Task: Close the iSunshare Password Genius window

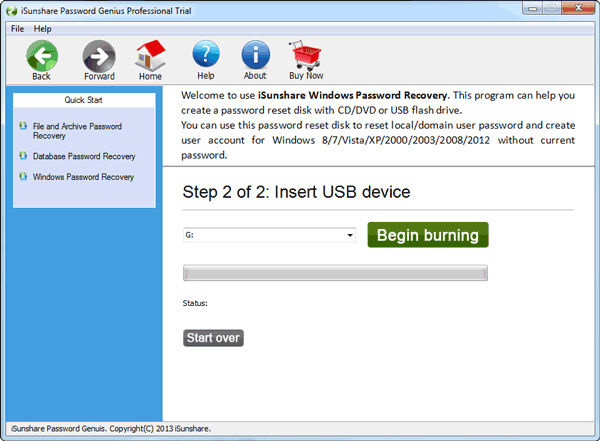Action: click(x=578, y=8)
